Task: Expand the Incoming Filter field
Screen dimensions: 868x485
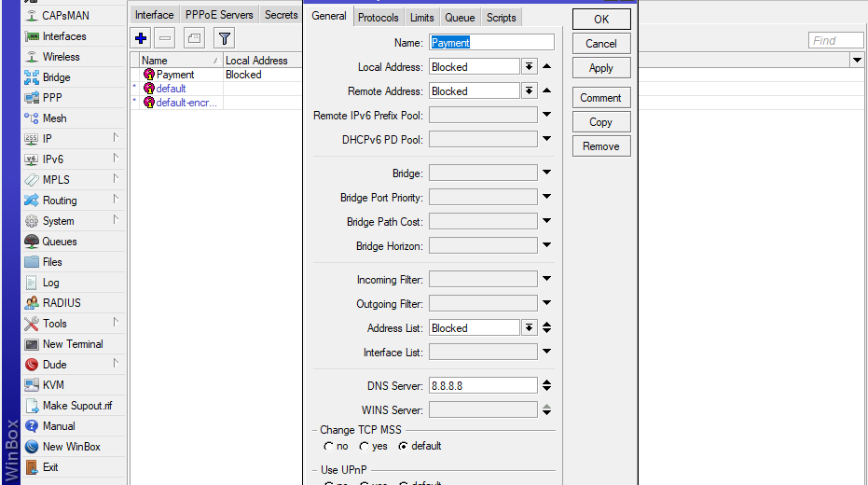Action: click(x=546, y=280)
